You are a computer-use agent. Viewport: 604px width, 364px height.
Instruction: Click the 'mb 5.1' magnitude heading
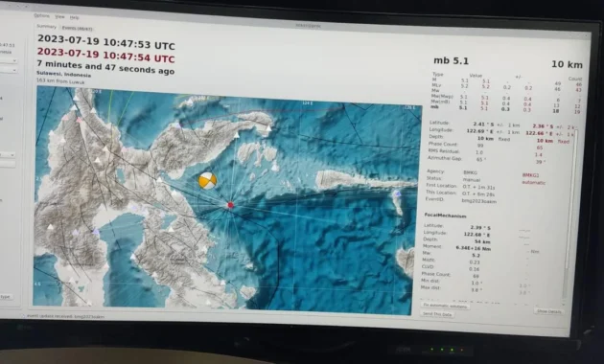[x=451, y=60]
